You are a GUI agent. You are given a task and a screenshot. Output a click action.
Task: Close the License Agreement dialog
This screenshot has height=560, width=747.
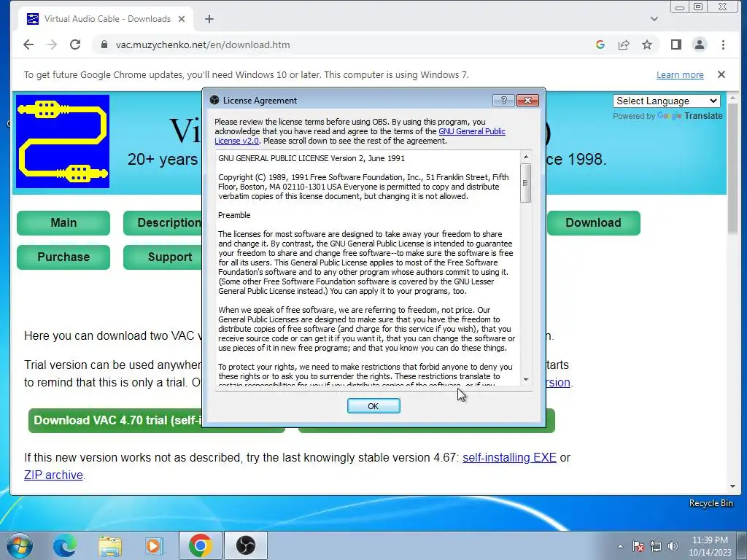(x=527, y=100)
